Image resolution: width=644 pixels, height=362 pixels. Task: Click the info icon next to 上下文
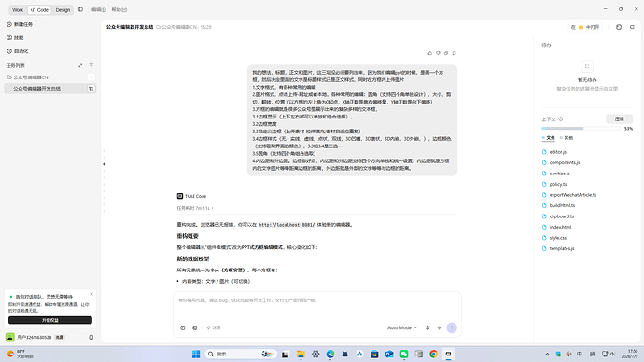pos(561,119)
